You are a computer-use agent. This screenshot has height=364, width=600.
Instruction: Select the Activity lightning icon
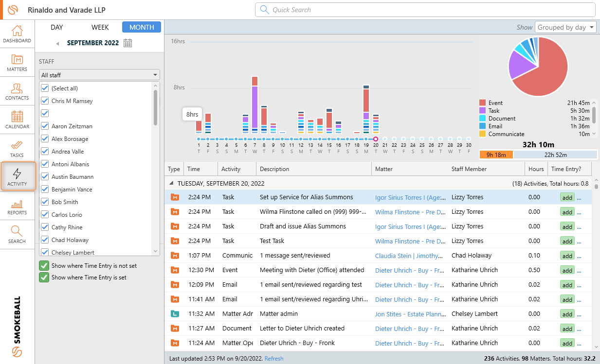click(x=17, y=177)
